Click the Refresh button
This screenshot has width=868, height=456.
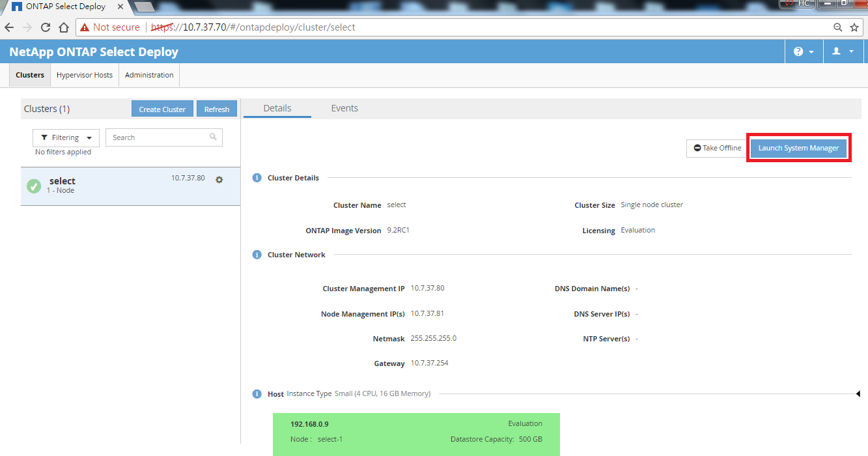(217, 109)
